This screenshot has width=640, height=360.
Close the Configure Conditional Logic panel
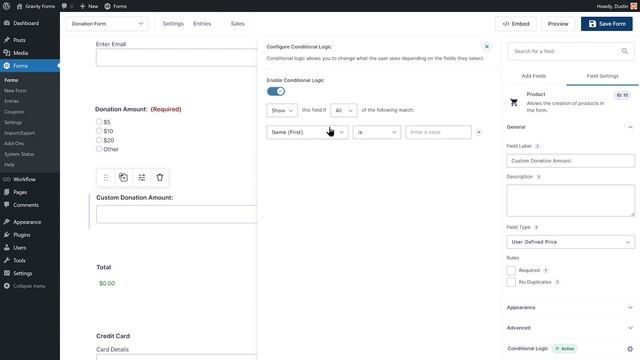tap(487, 47)
